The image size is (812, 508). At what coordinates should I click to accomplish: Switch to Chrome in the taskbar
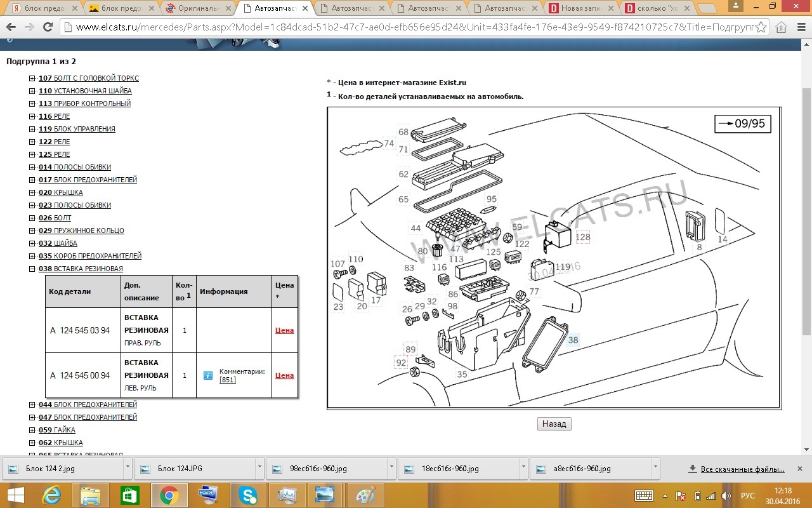tap(169, 495)
